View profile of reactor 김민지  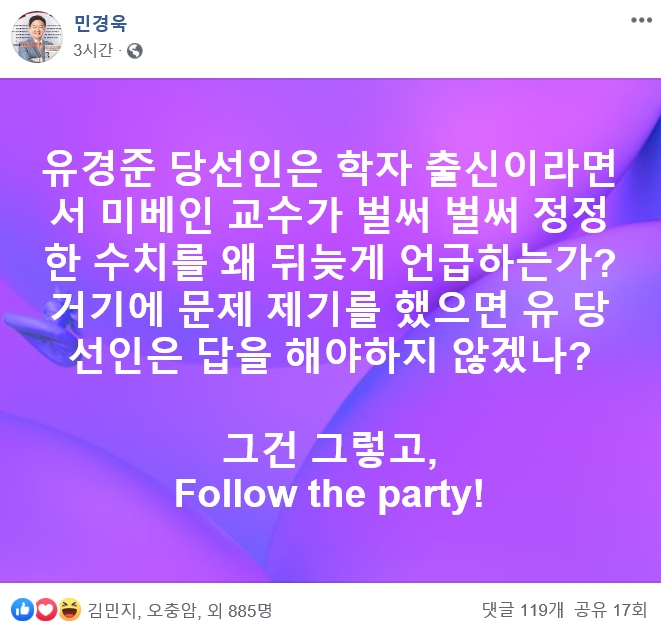(111, 609)
